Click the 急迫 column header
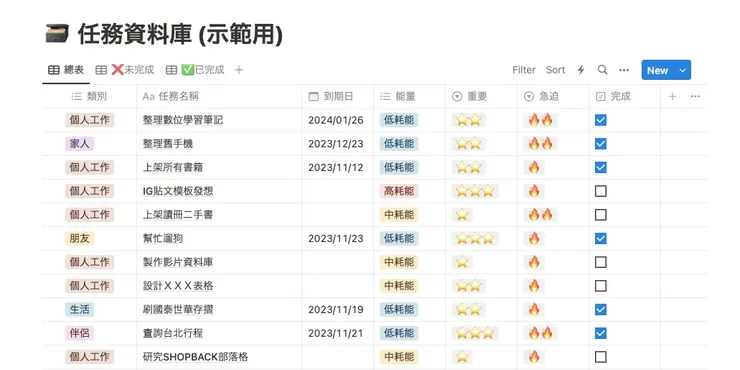This screenshot has height=370, width=740. 553,96
